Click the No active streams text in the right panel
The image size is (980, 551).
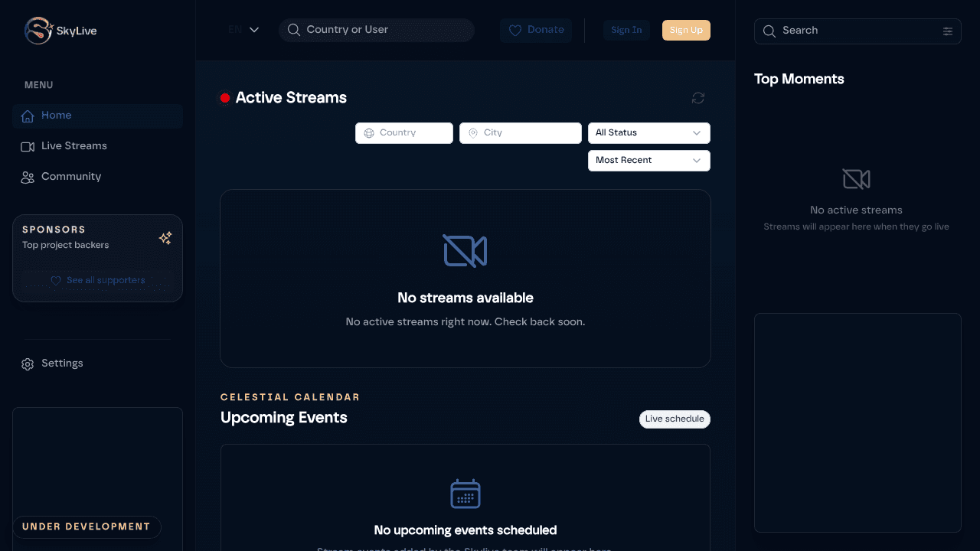(856, 210)
